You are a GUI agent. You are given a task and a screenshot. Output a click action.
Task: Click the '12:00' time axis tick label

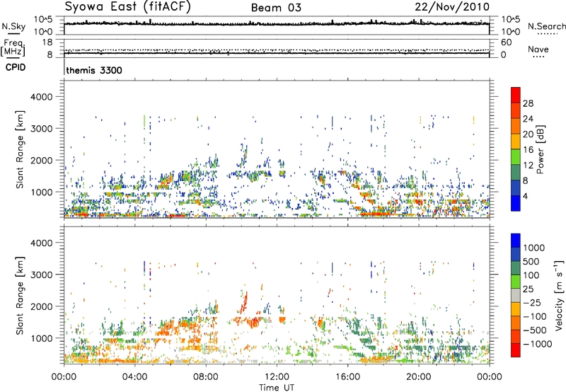pos(277,377)
